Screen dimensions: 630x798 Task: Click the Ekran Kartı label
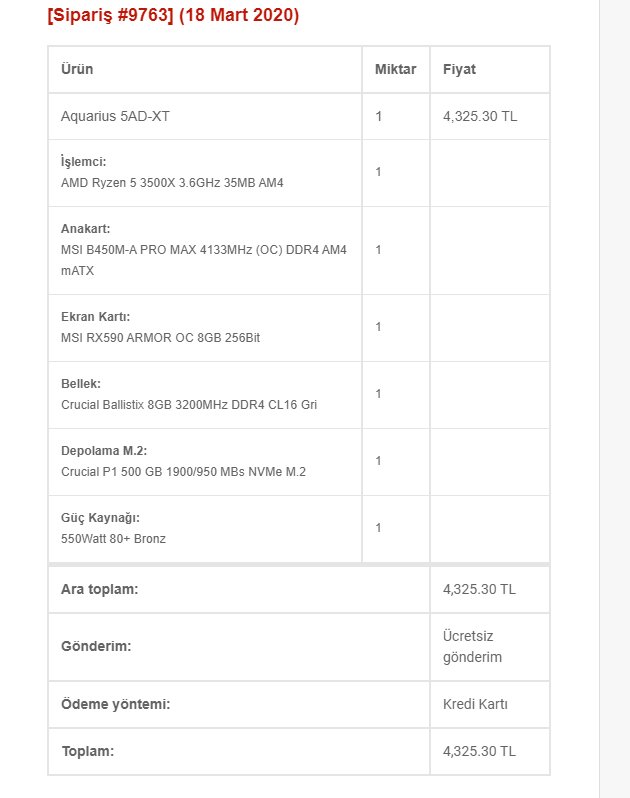[95, 317]
